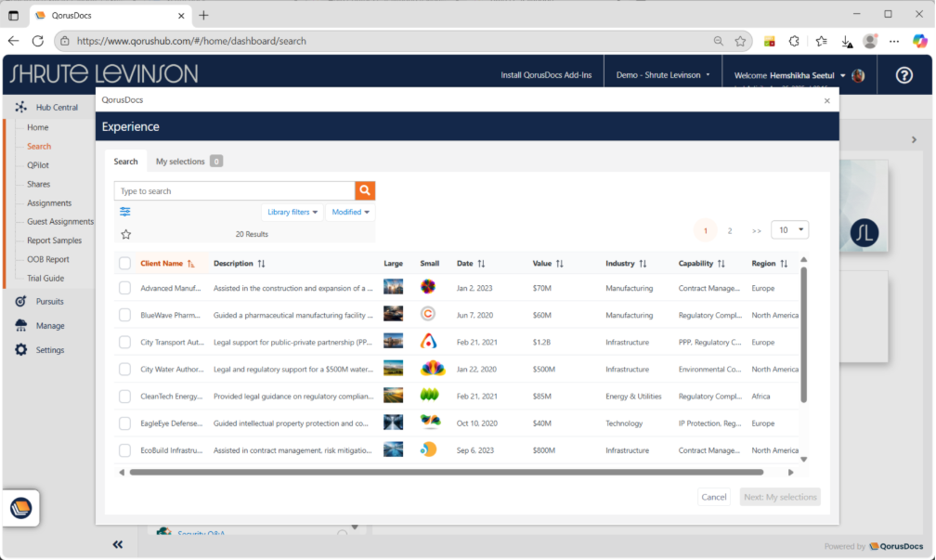Open the advanced filter options icon
The height and width of the screenshot is (560, 936).
(125, 212)
